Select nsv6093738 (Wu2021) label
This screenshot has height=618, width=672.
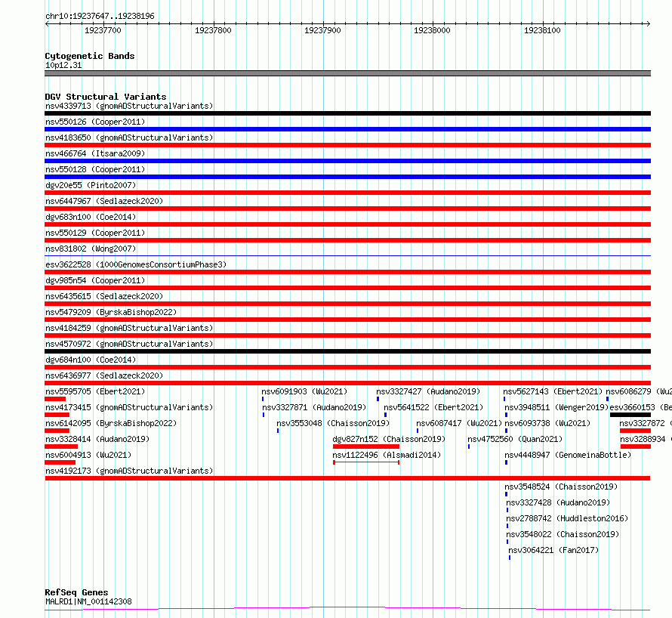point(547,423)
